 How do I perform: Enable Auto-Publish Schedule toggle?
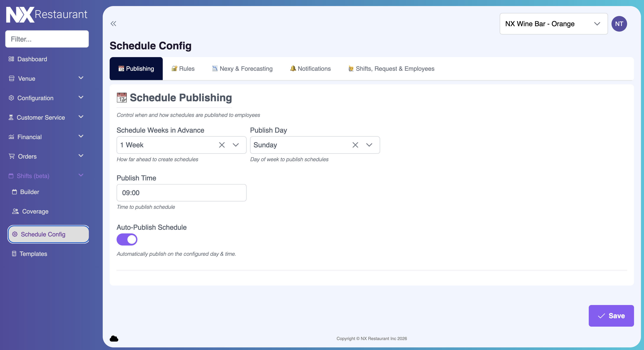127,239
